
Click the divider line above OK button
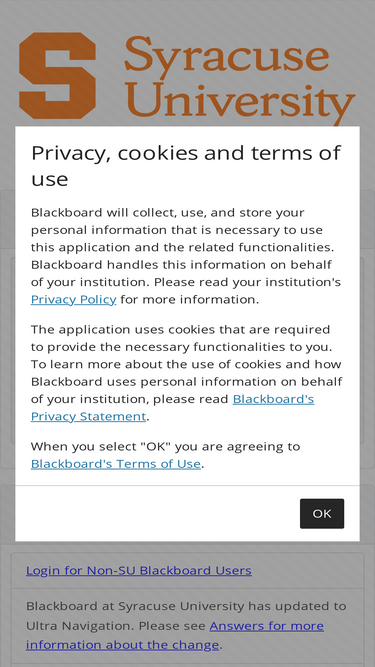188,485
